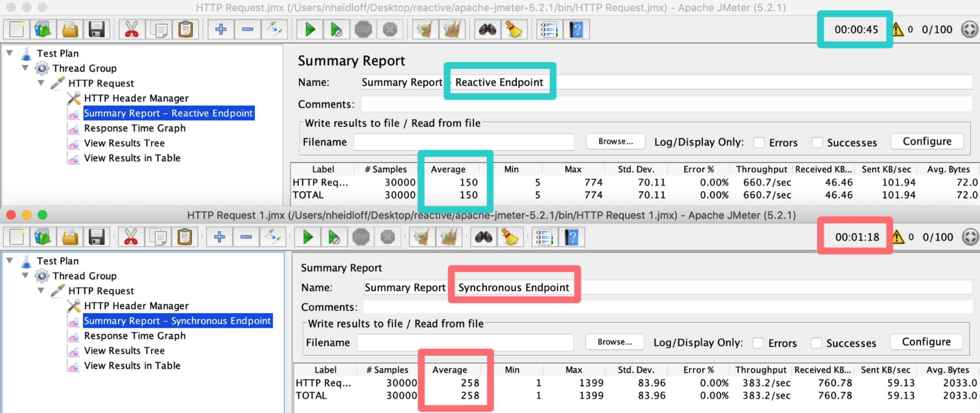Focus the Comments field in Reactive Endpoint window
Viewport: 980px width, 413px height.
pyautogui.click(x=667, y=104)
